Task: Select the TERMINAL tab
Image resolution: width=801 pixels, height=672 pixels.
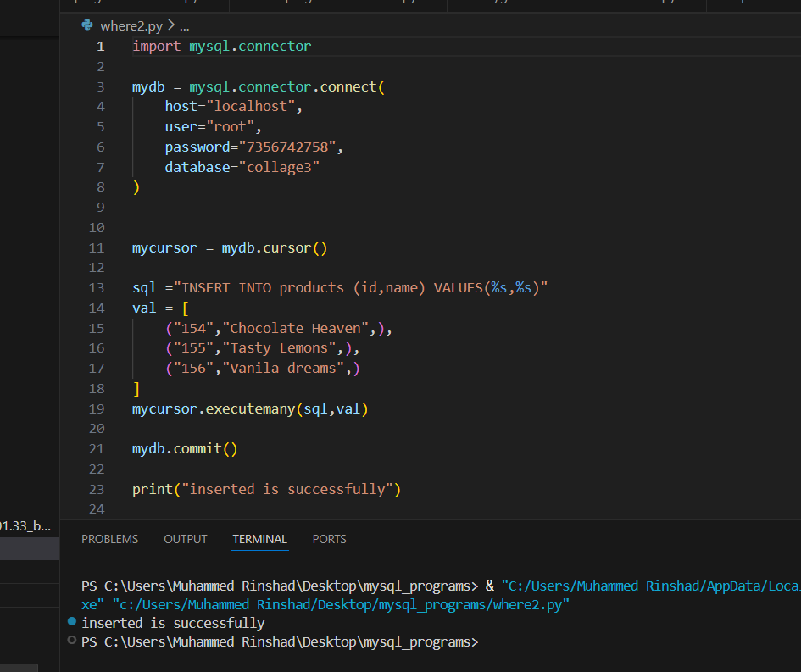Action: pyautogui.click(x=259, y=539)
